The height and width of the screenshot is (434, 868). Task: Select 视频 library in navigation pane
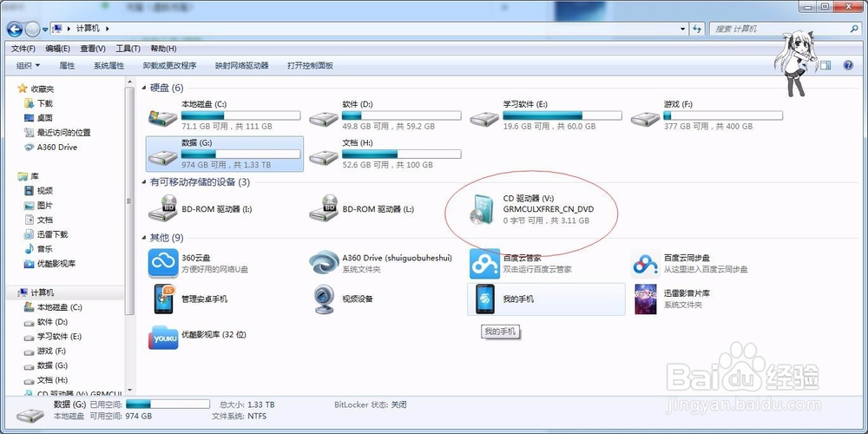[45, 190]
